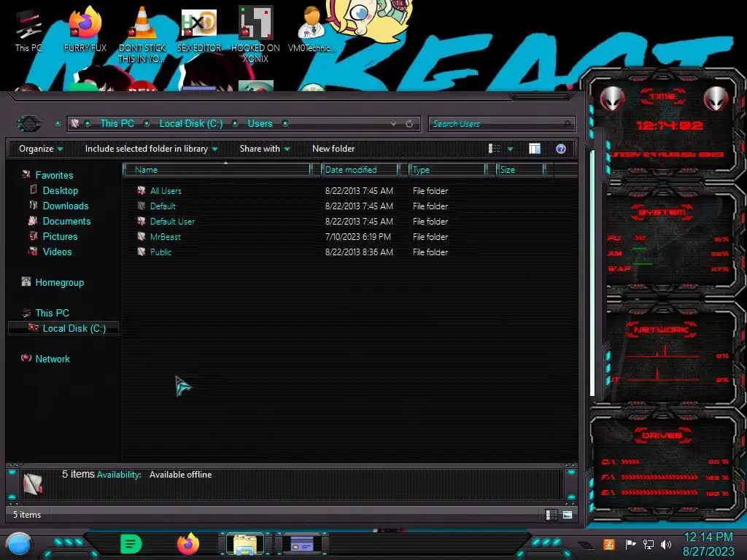The width and height of the screenshot is (747, 560).
Task: Open the VM0Technic desktop shortcut
Action: 312,29
